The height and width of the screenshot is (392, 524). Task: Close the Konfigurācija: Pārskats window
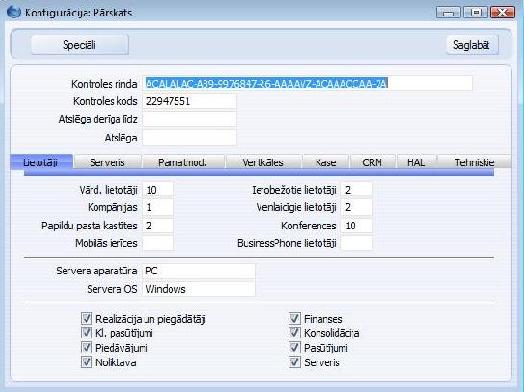tap(502, 12)
